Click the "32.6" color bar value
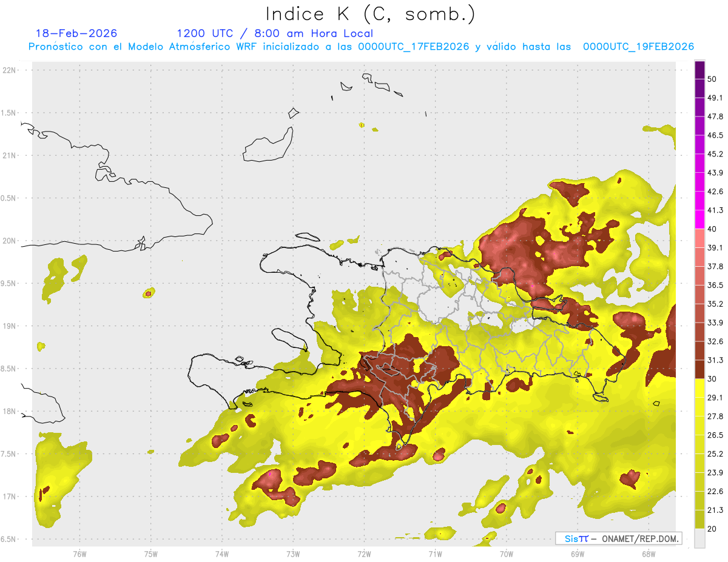 (x=715, y=341)
